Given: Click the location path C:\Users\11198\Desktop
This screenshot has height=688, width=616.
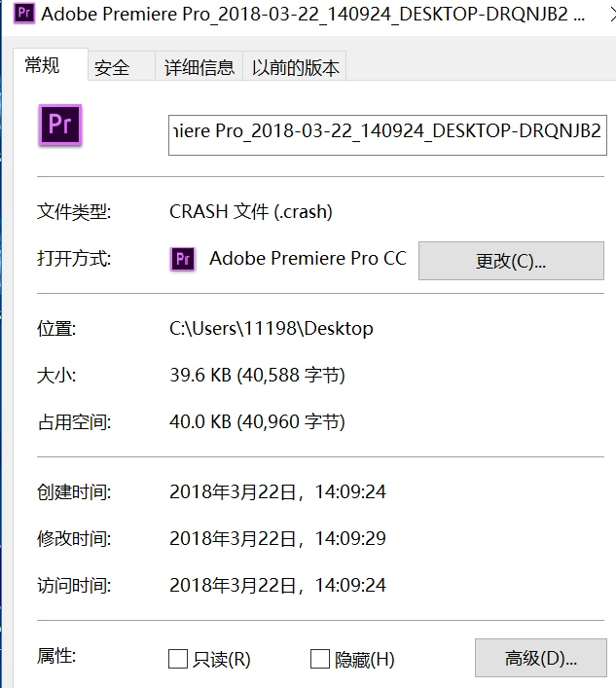Looking at the screenshot, I should [x=272, y=329].
